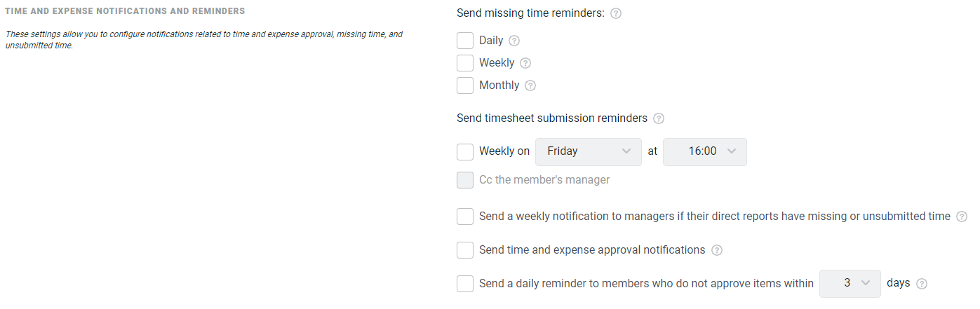Open the Friday day-of-week dropdown
The image size is (980, 309).
(x=589, y=151)
